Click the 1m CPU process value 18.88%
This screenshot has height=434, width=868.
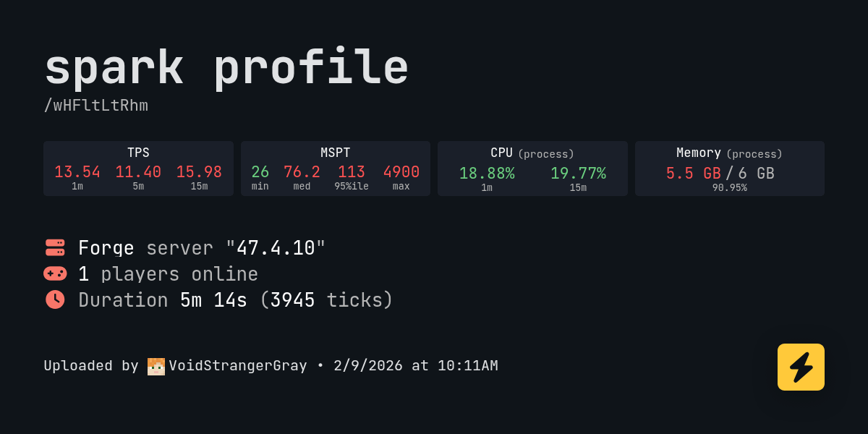click(x=487, y=174)
